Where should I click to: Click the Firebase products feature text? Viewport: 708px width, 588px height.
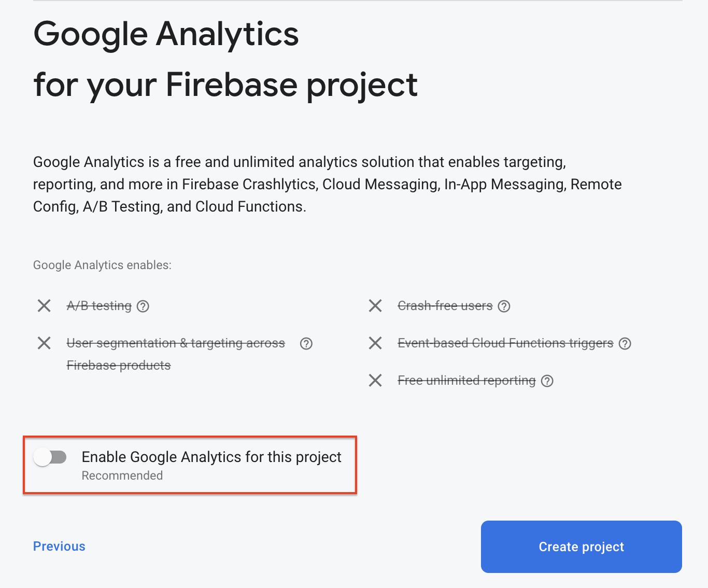click(119, 366)
